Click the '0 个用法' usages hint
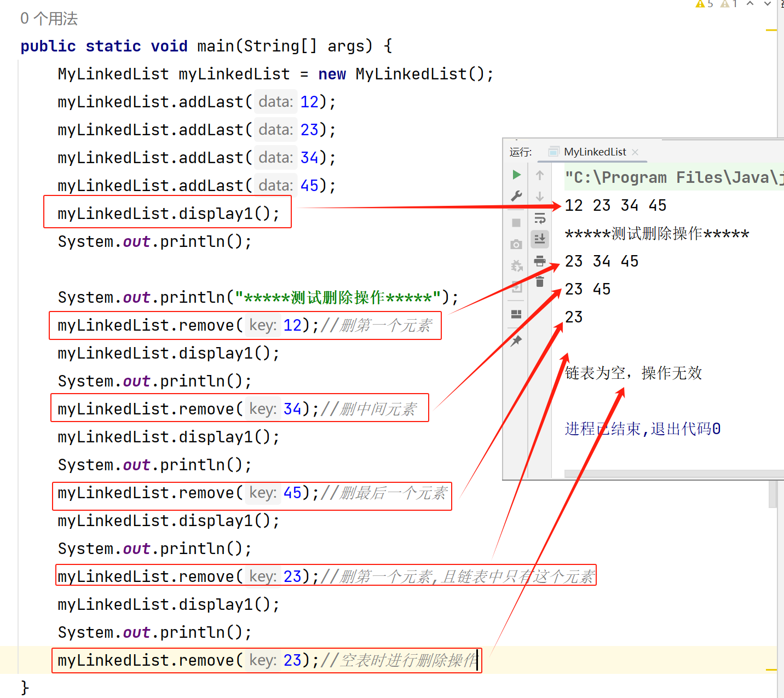 click(49, 19)
